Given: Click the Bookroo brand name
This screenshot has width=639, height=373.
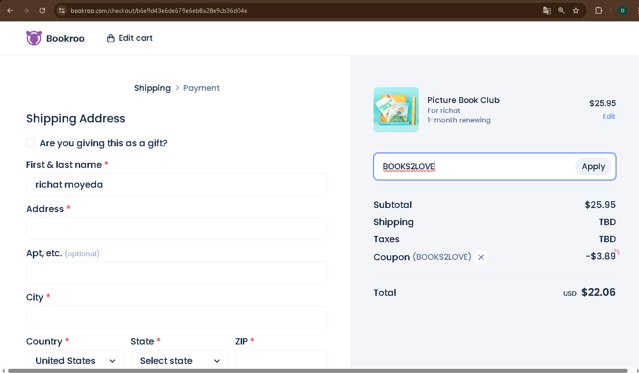Looking at the screenshot, I should [x=65, y=39].
